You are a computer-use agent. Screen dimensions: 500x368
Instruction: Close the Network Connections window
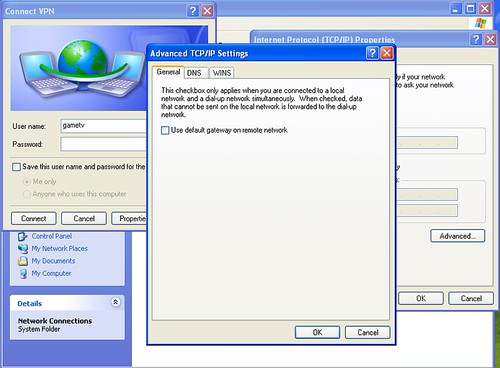[485, 9]
